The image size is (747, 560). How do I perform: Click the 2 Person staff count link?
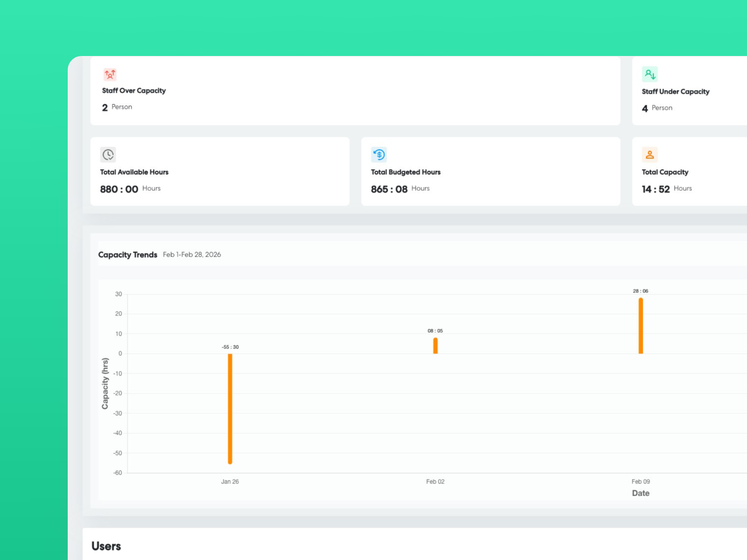pos(117,107)
